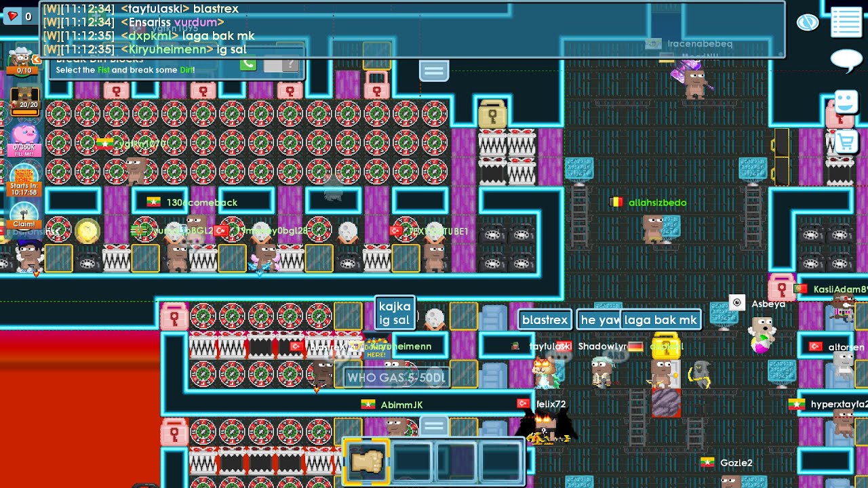Select the Fist item in the inventory bar
This screenshot has height=488, width=868.
click(x=367, y=462)
